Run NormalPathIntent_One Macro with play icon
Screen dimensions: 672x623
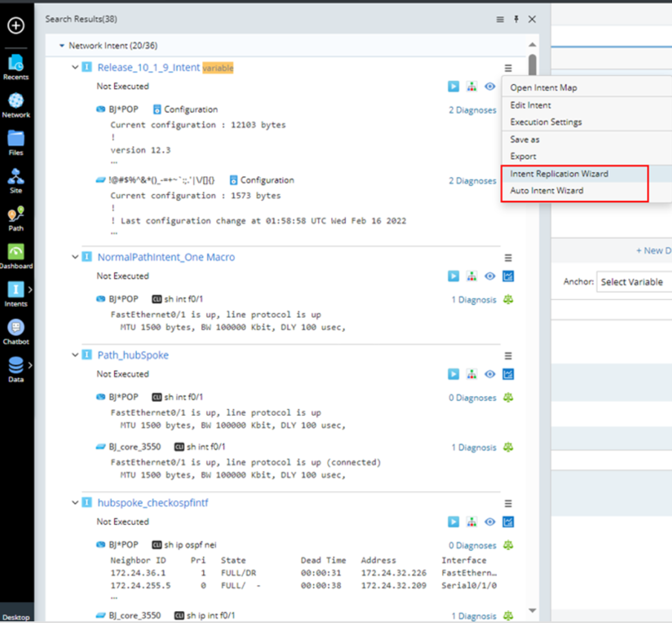454,276
